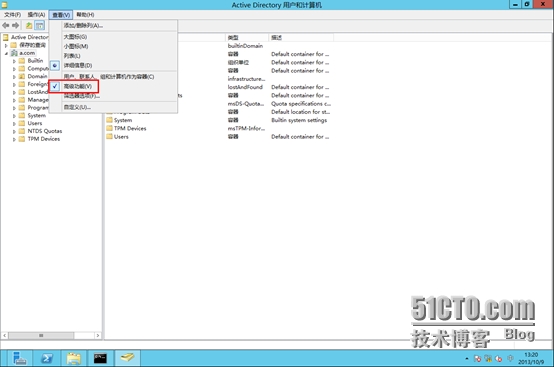554x367 pixels.
Task: Click 'Builtin system settings' description cell
Action: (299, 120)
